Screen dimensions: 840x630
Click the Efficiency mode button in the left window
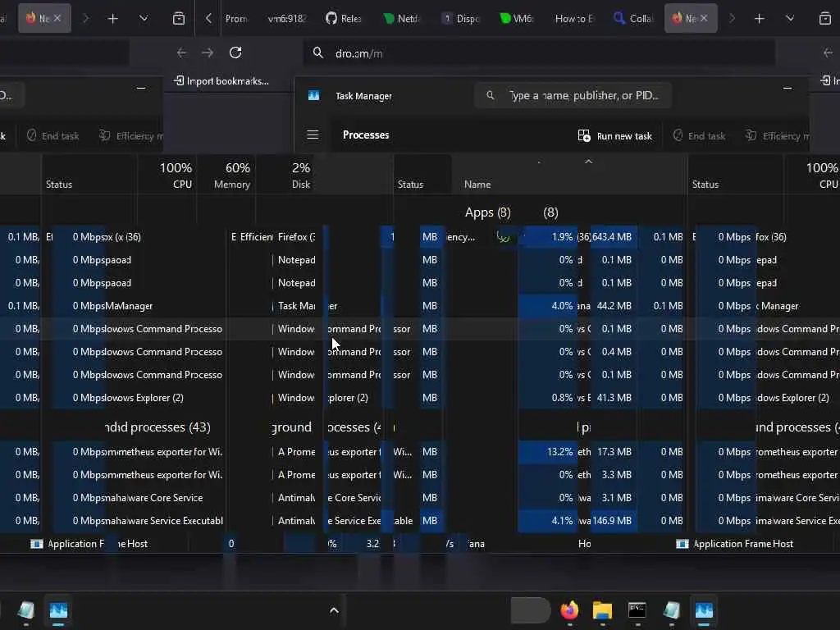(131, 136)
